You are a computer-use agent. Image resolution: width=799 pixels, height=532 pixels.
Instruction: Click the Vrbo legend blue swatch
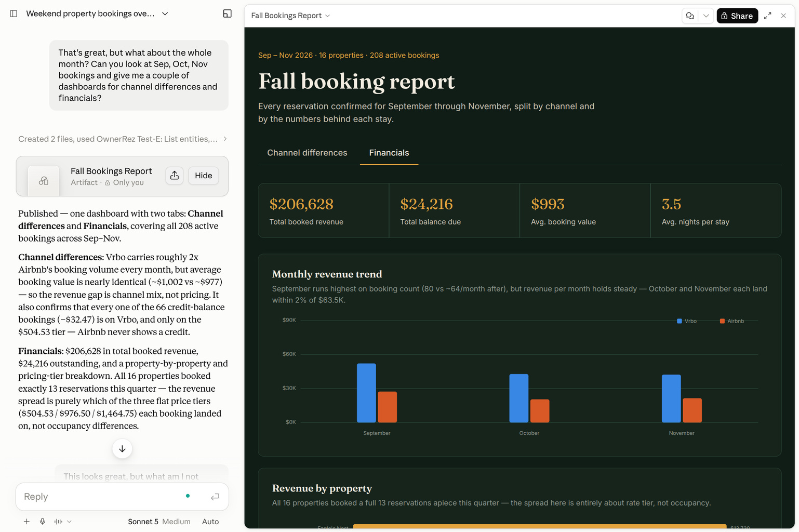680,321
